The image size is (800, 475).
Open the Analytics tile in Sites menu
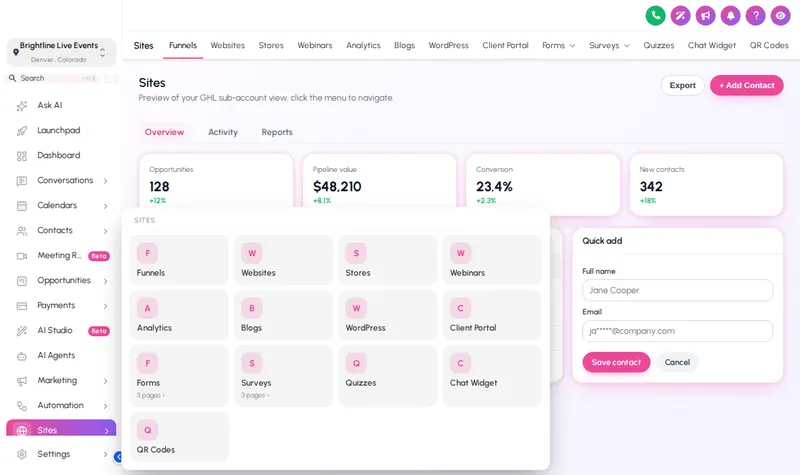click(x=179, y=315)
